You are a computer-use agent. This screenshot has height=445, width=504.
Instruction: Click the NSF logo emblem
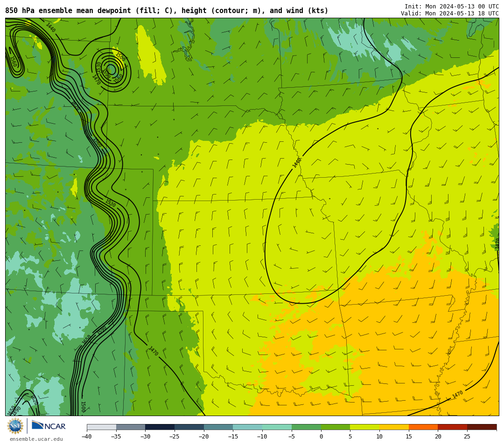[x=15, y=426]
